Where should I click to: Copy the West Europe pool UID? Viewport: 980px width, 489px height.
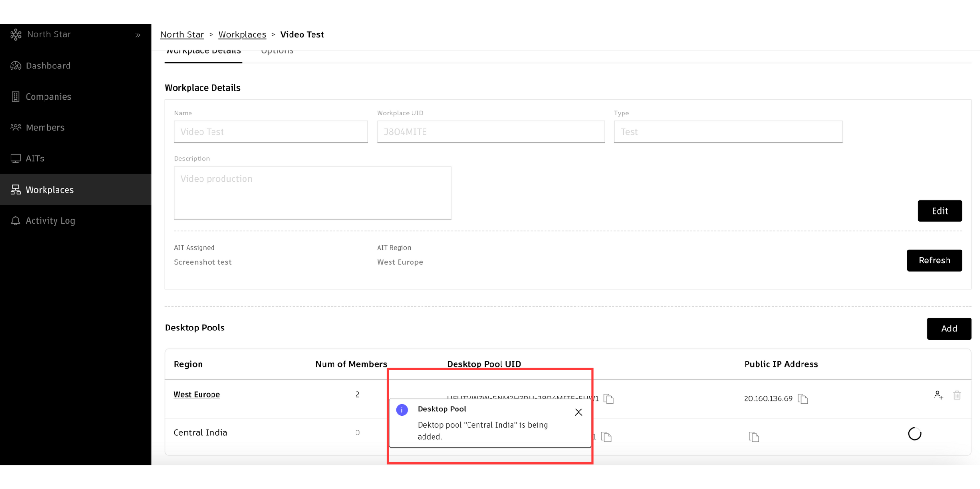(x=609, y=398)
